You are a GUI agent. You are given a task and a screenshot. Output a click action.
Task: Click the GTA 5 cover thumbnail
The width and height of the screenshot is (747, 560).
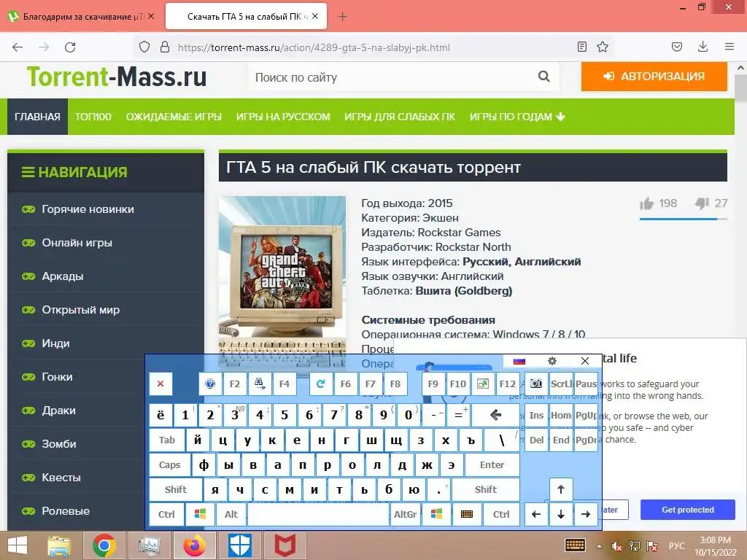click(282, 281)
